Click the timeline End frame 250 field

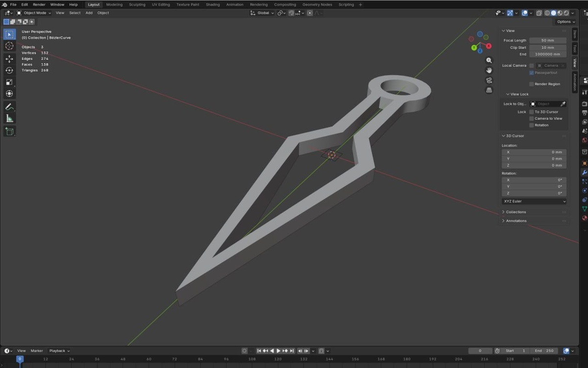click(544, 351)
